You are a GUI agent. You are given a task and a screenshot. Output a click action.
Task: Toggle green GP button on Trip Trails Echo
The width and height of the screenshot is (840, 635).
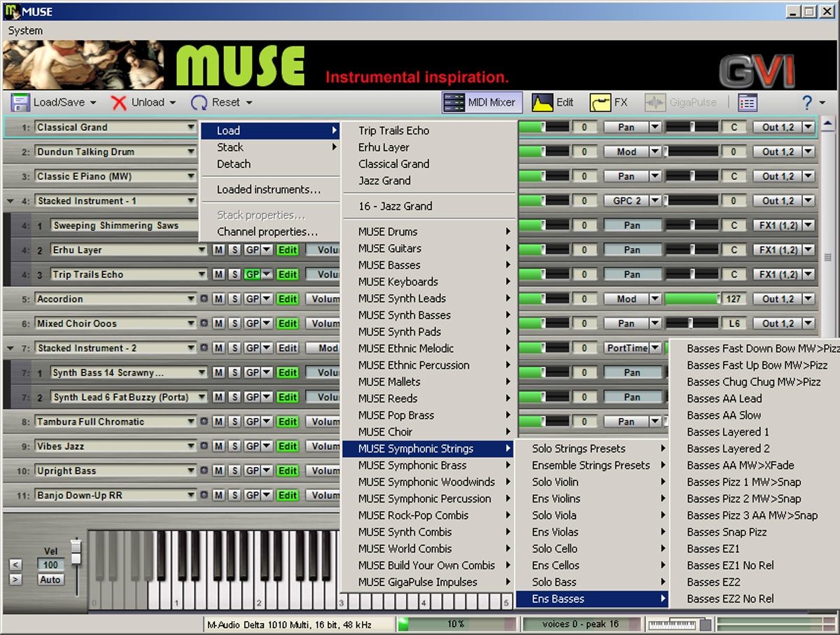(x=253, y=274)
